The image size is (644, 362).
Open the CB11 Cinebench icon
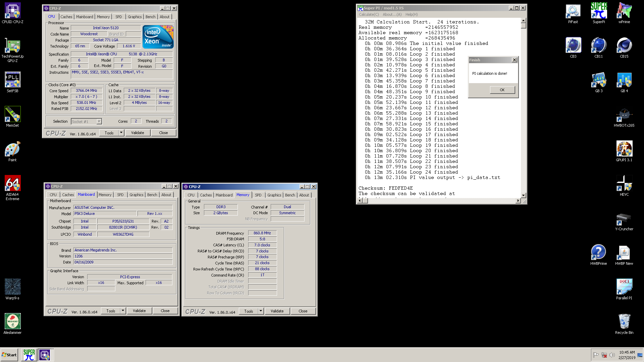(599, 48)
